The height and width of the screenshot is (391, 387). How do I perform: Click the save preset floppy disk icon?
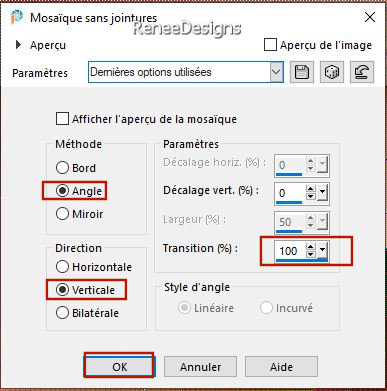302,72
